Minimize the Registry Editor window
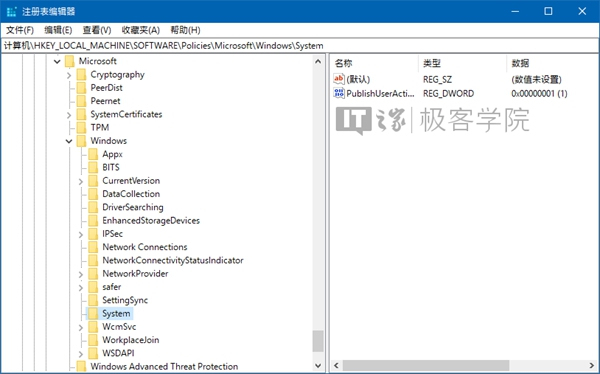 tap(515, 11)
